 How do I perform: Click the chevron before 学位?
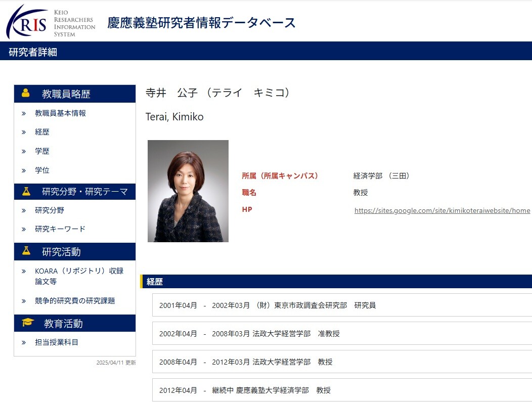point(24,170)
